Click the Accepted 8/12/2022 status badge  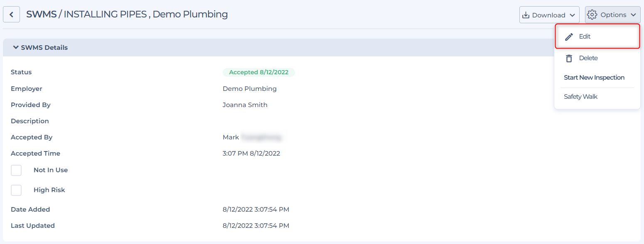coord(258,72)
